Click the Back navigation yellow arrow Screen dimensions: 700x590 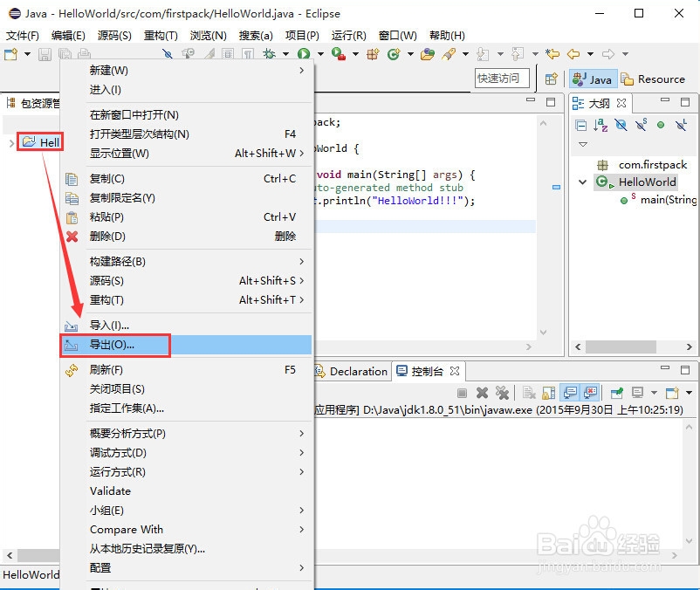tap(573, 54)
